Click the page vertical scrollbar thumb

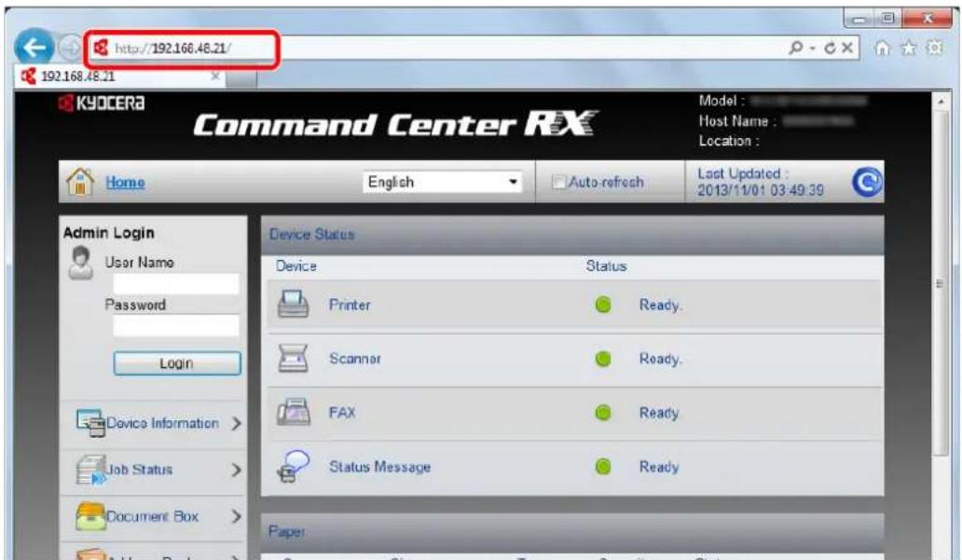point(941,283)
